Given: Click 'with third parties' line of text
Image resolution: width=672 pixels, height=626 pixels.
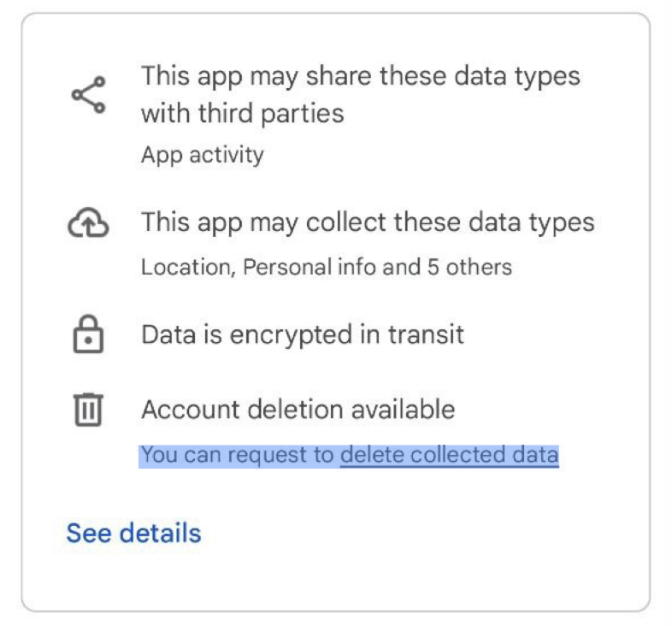Looking at the screenshot, I should (x=243, y=114).
